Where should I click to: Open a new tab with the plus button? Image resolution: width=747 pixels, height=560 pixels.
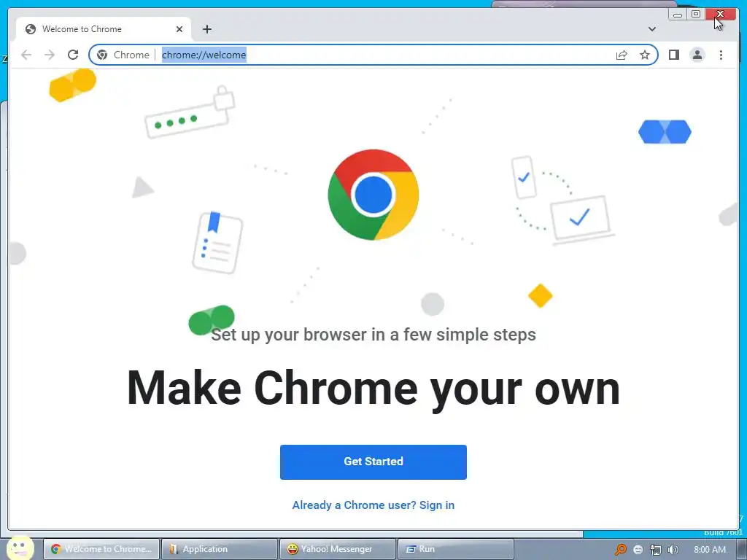coord(206,29)
